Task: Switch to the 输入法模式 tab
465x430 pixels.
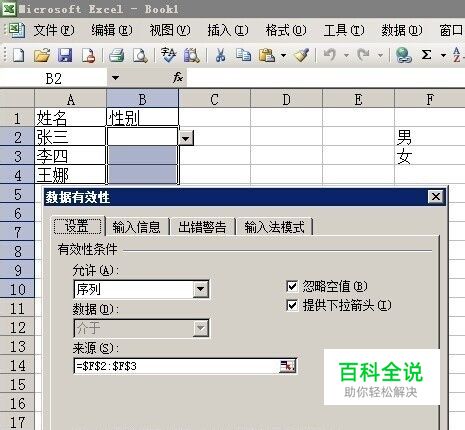Action: tap(274, 227)
